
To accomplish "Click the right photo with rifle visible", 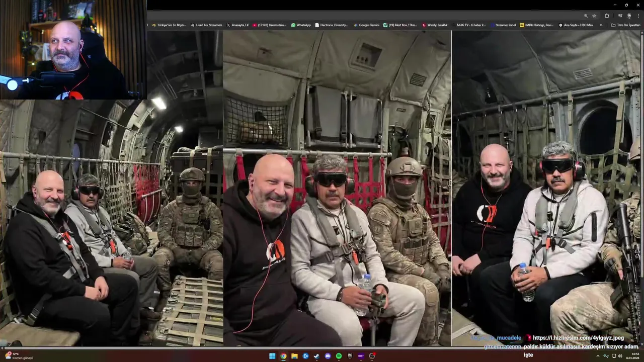I will pyautogui.click(x=547, y=189).
